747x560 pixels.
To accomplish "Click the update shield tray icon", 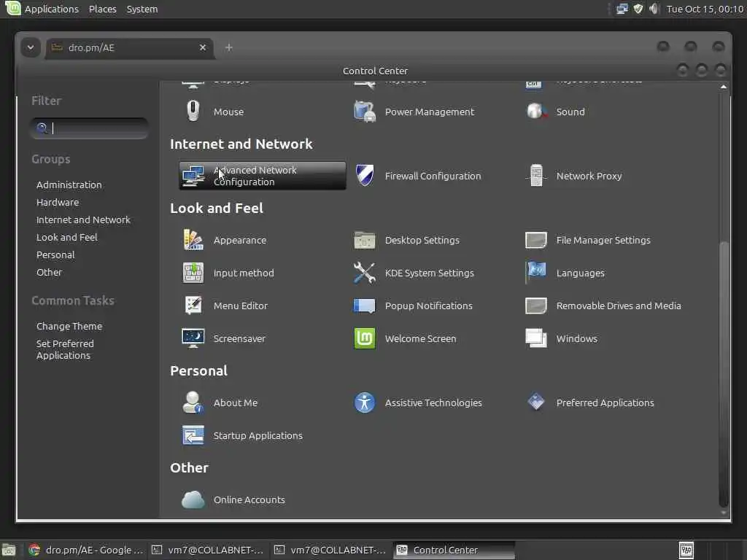I will 638,9.
